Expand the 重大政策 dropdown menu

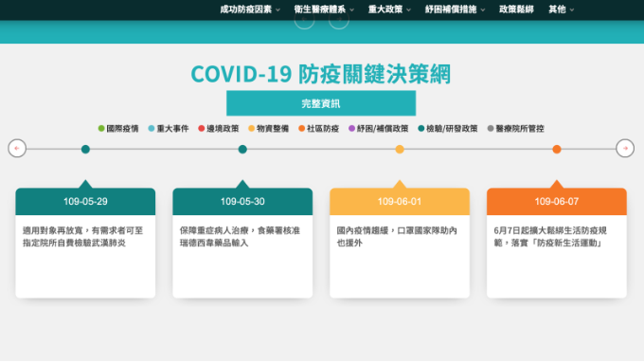coord(389,9)
